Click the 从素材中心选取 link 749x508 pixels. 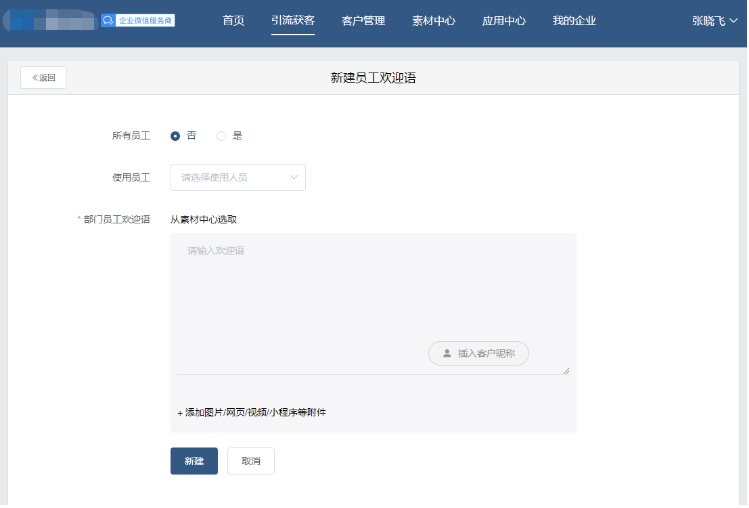[x=203, y=219]
